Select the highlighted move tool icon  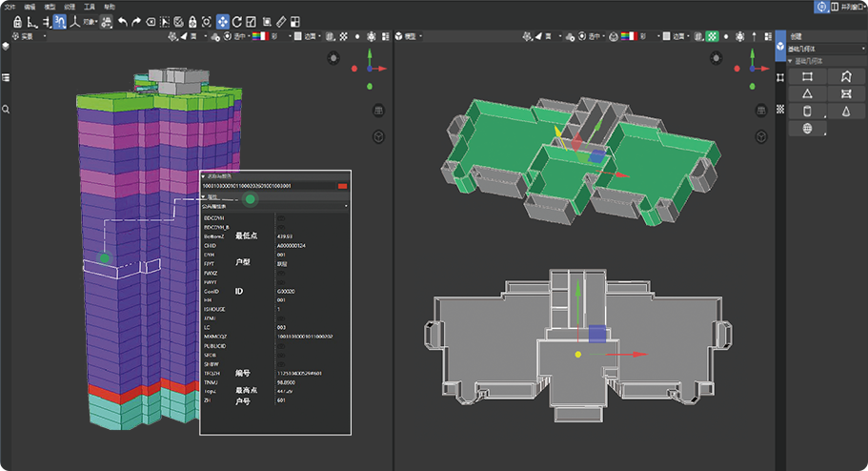pos(222,21)
